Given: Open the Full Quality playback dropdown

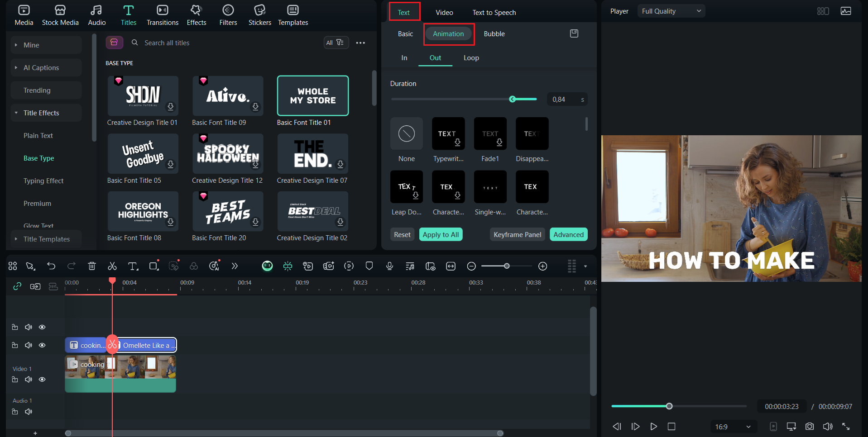Looking at the screenshot, I should pyautogui.click(x=671, y=10).
